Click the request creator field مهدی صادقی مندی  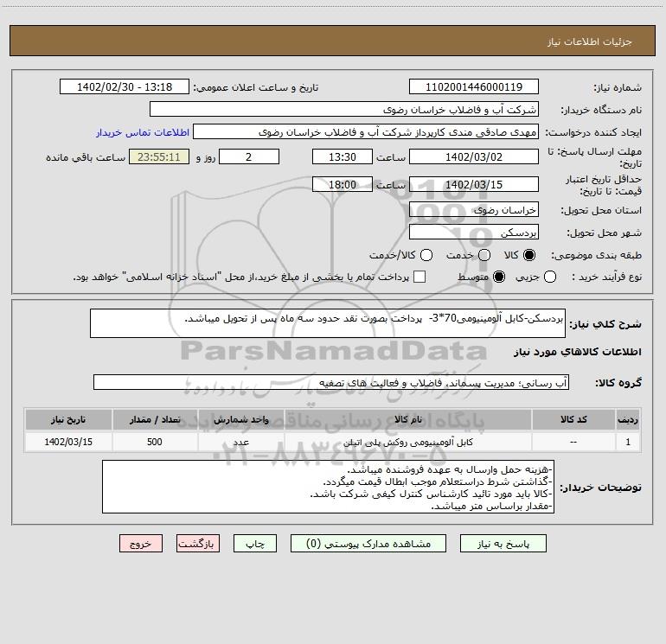(x=366, y=132)
